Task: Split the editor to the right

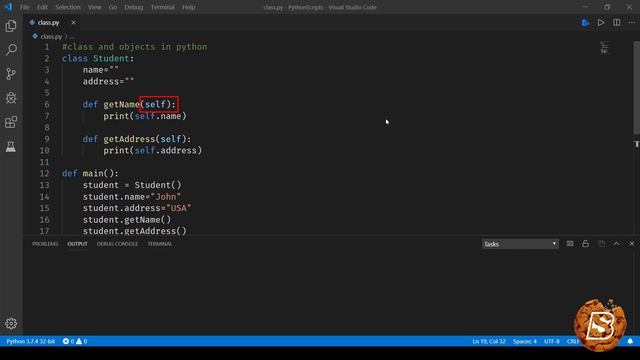Action: pyautogui.click(x=616, y=22)
